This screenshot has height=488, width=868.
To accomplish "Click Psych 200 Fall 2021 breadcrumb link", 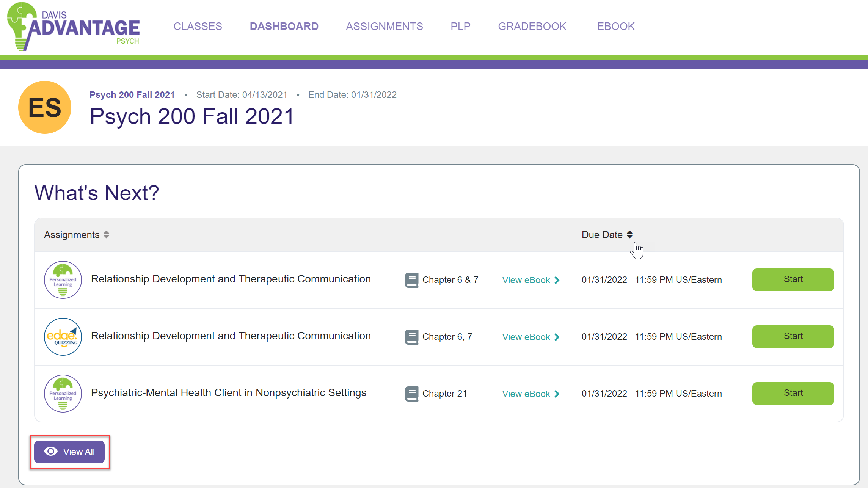I will 132,95.
